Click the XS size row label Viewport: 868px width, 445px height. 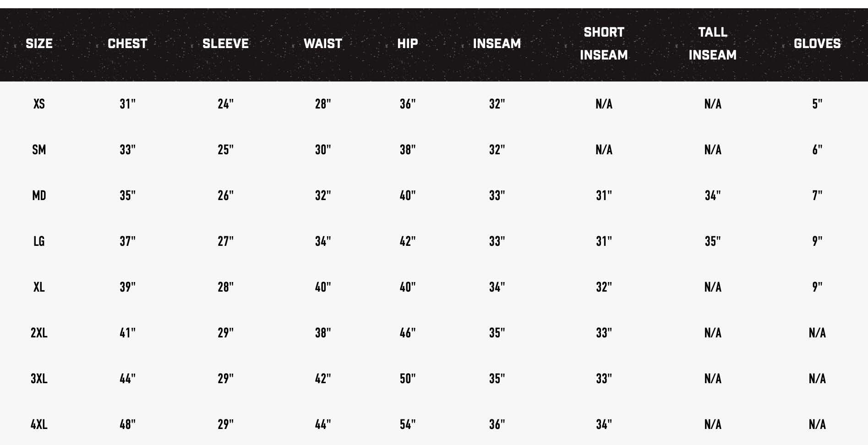[39, 104]
